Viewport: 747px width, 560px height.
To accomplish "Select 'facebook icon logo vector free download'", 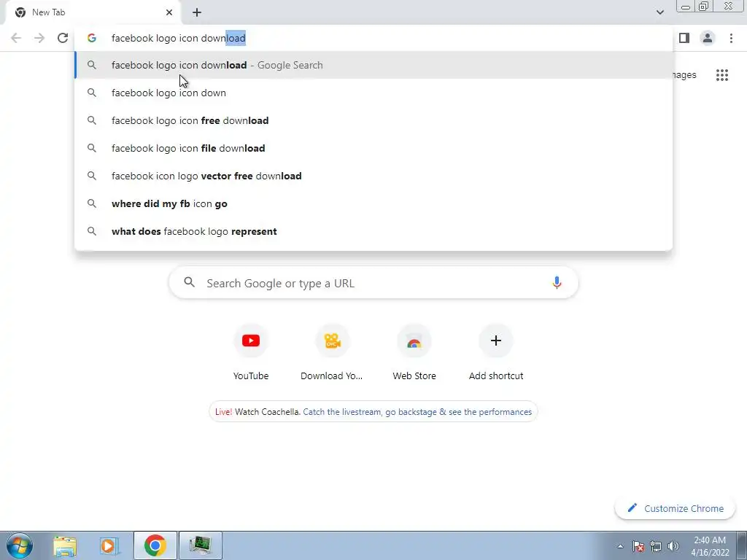I will click(x=373, y=176).
